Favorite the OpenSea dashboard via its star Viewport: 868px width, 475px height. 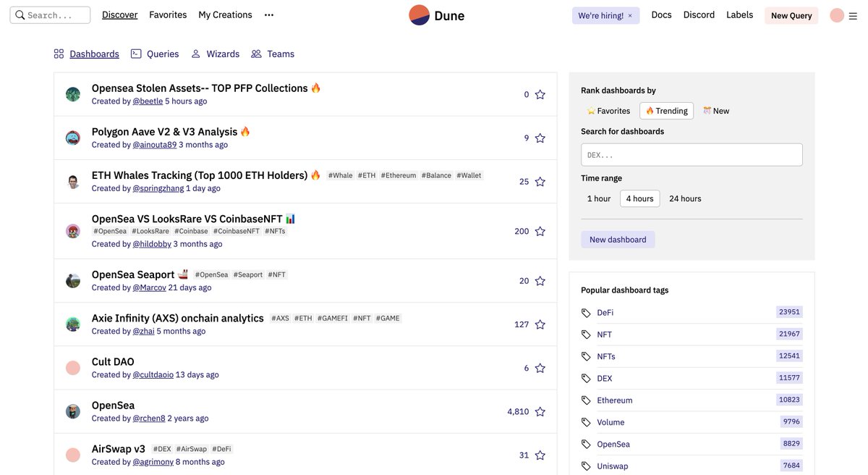(x=539, y=410)
